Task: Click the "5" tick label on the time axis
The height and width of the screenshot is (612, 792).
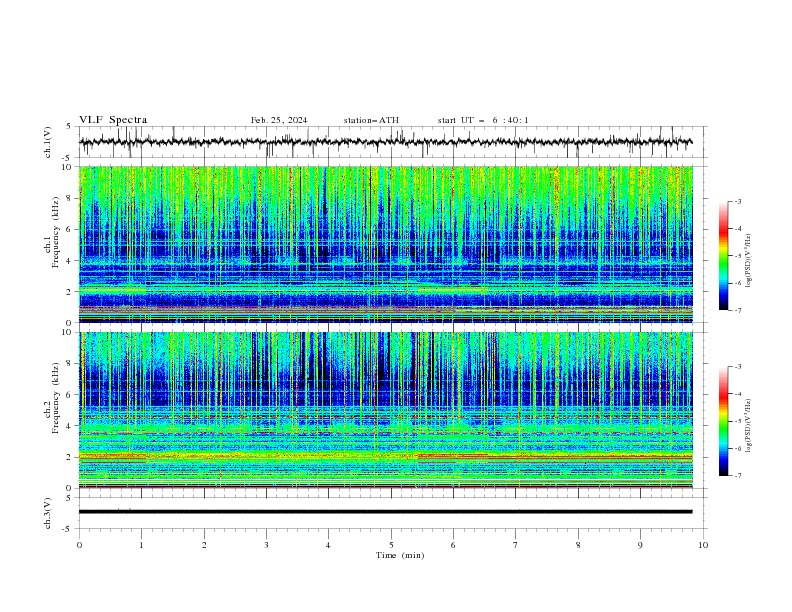Action: (391, 545)
